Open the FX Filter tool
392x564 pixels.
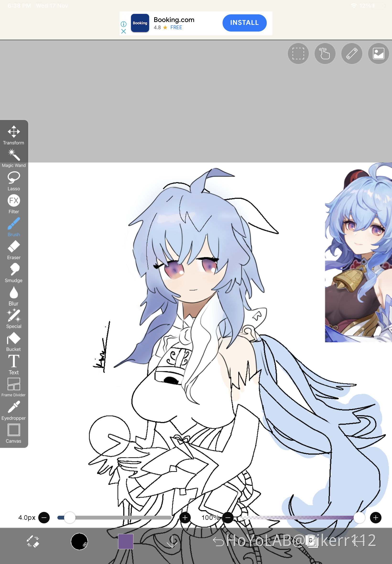click(x=14, y=204)
